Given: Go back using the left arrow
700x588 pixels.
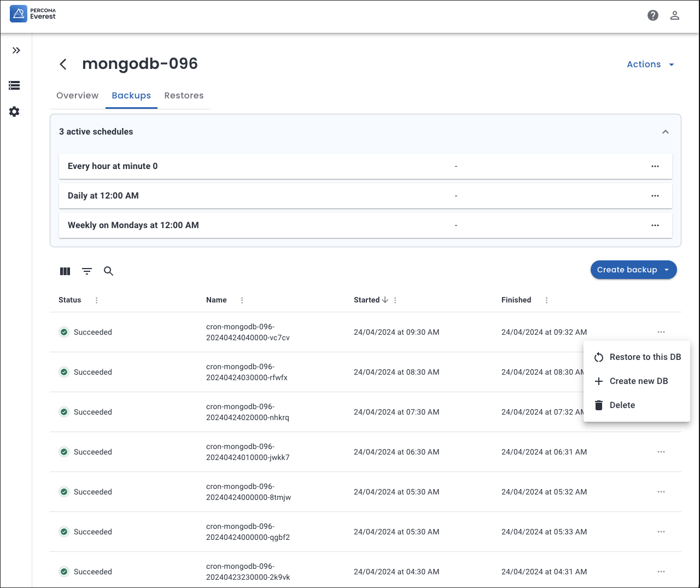Looking at the screenshot, I should tap(63, 65).
